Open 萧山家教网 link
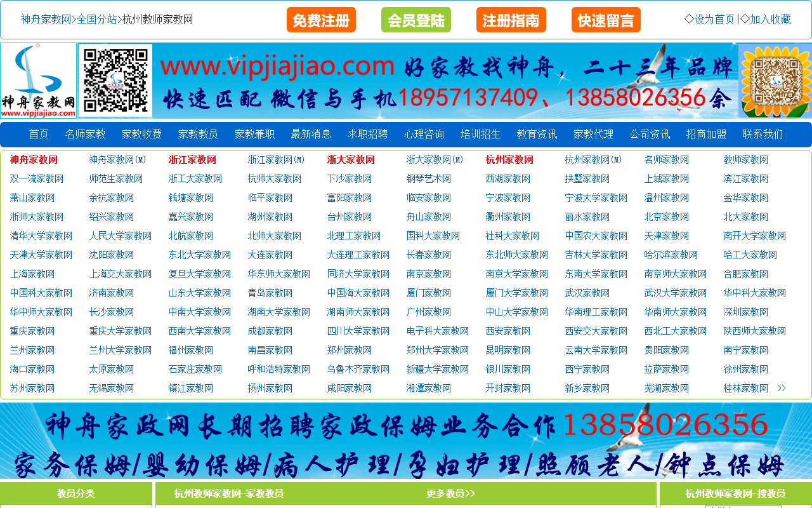The width and height of the screenshot is (812, 508). click(x=32, y=197)
